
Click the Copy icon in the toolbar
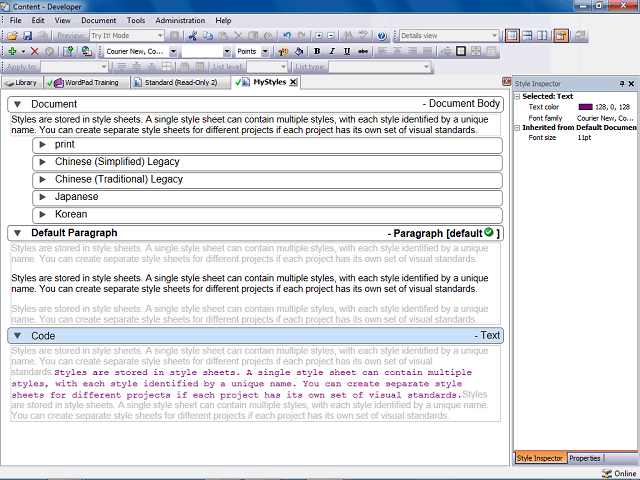(208, 36)
